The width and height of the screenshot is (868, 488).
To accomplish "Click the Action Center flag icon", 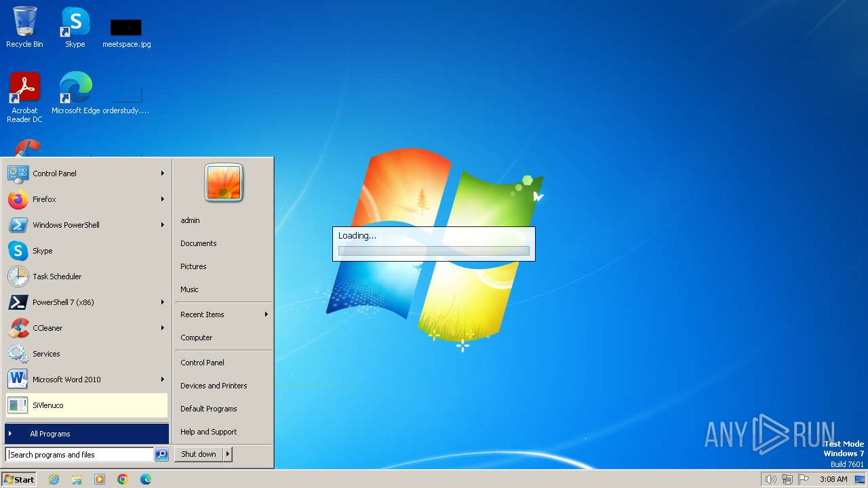I will [x=804, y=479].
